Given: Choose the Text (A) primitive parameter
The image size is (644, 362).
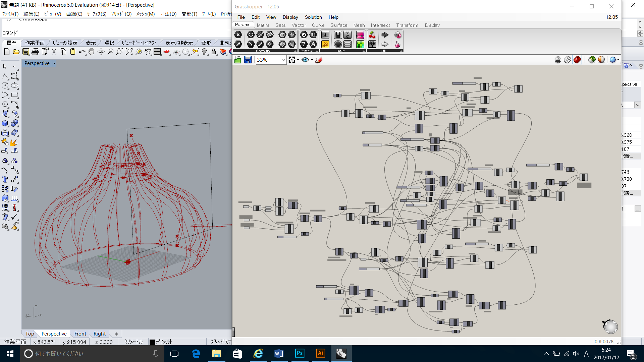Looking at the screenshot, I should (313, 44).
